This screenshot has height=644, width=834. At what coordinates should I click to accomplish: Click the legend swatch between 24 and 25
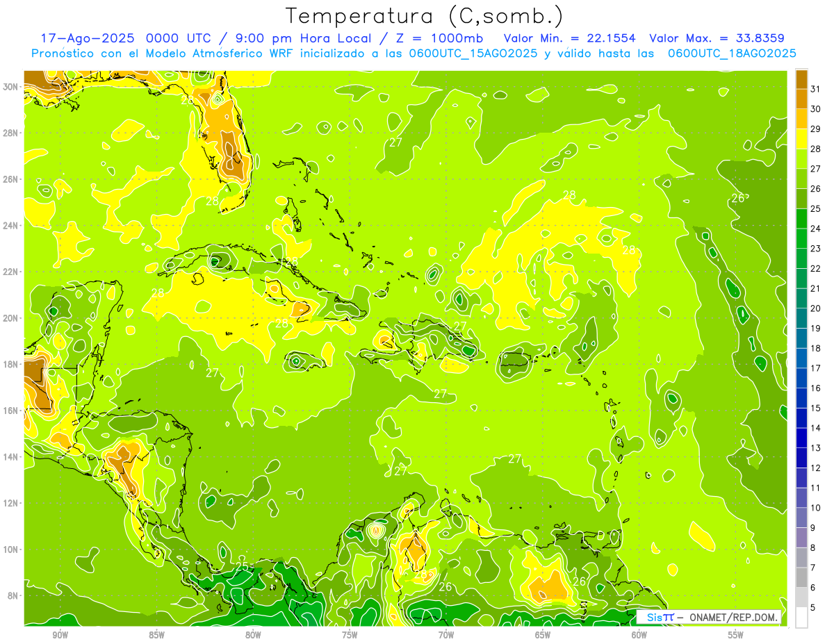click(801, 218)
